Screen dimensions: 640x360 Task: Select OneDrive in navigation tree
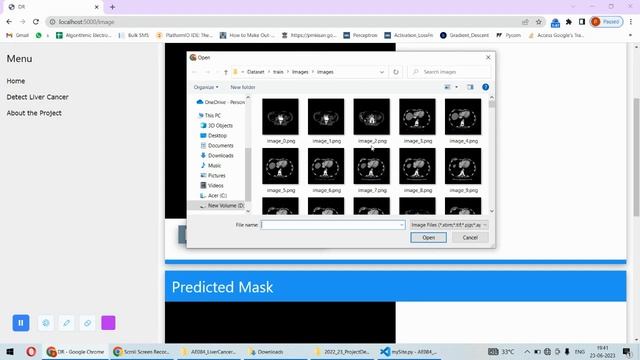click(x=220, y=102)
